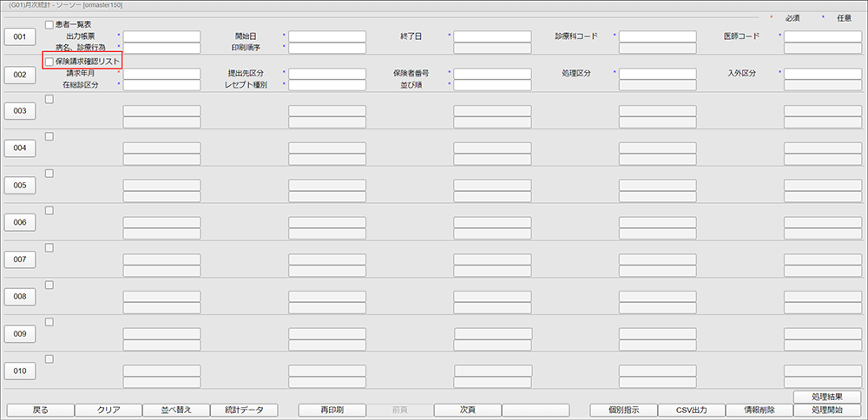Click the 010 row button
Image resolution: width=868 pixels, height=420 pixels.
[20, 371]
